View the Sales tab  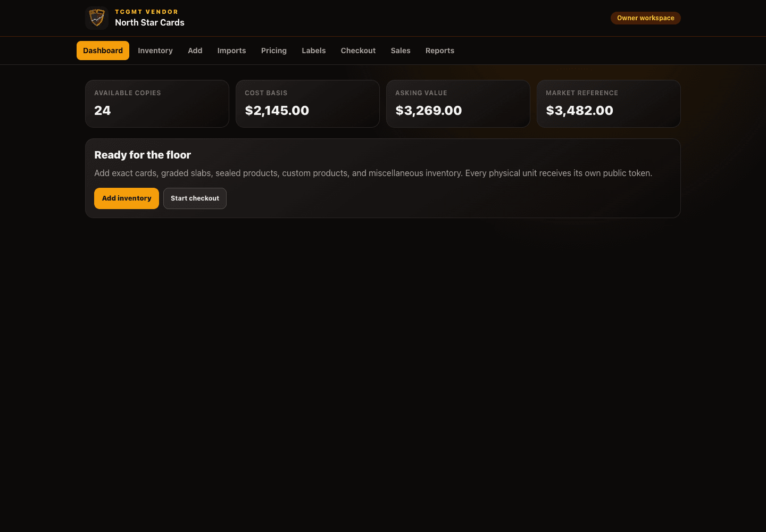click(401, 51)
